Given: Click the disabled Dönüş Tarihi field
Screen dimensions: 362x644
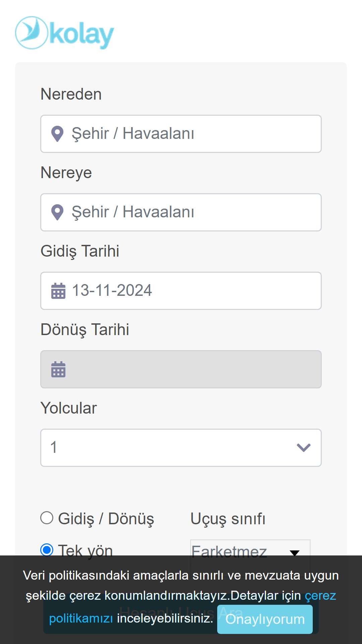Looking at the screenshot, I should tap(181, 369).
